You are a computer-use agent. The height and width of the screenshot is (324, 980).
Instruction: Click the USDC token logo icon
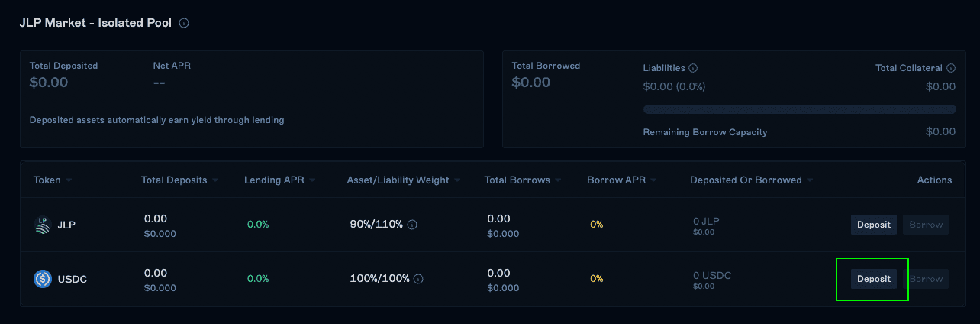[x=43, y=279]
